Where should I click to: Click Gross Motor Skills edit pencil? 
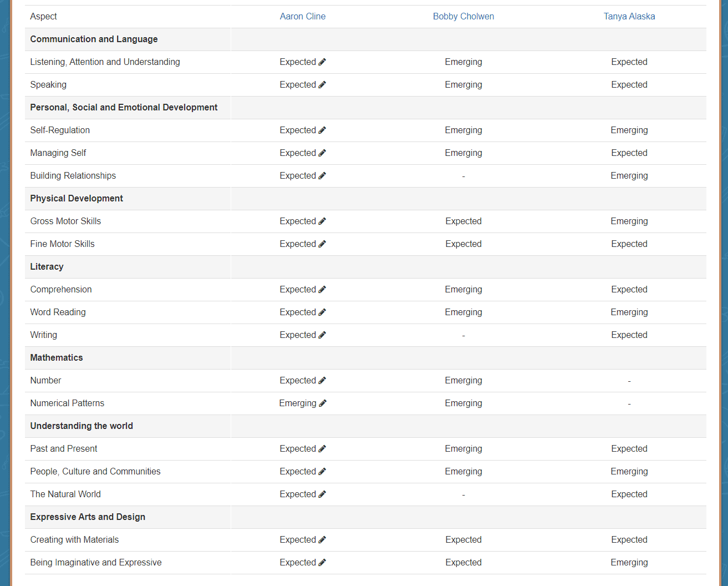coord(322,221)
